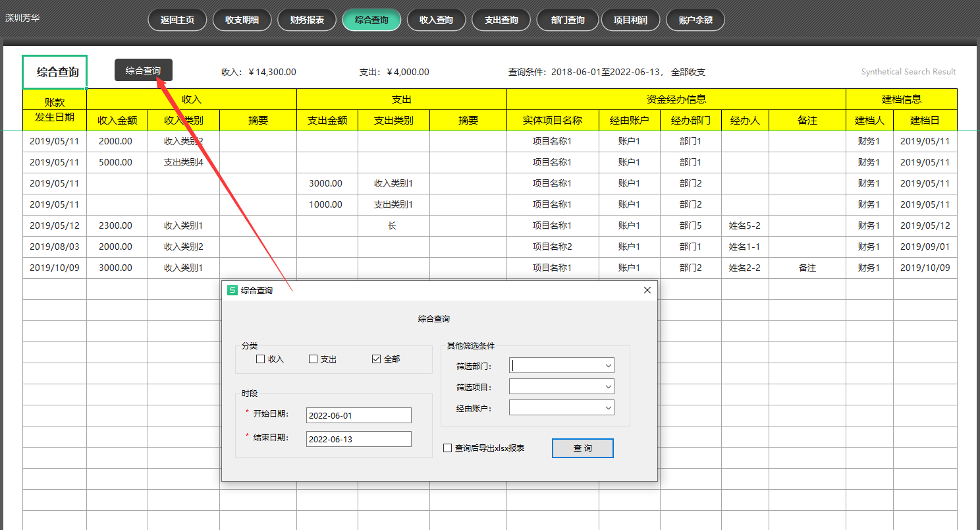The height and width of the screenshot is (530, 980).
Task: Open the 收支明细 tab
Action: [x=242, y=20]
